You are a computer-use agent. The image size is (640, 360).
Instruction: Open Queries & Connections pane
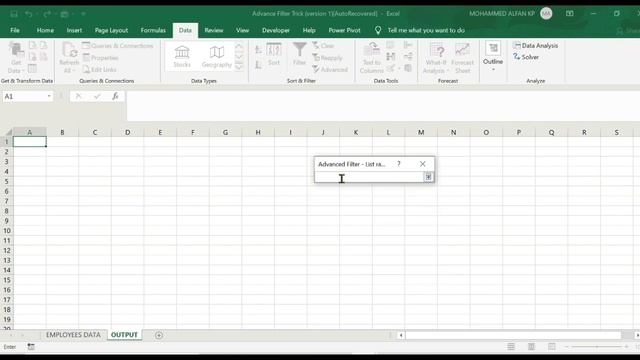tap(118, 46)
